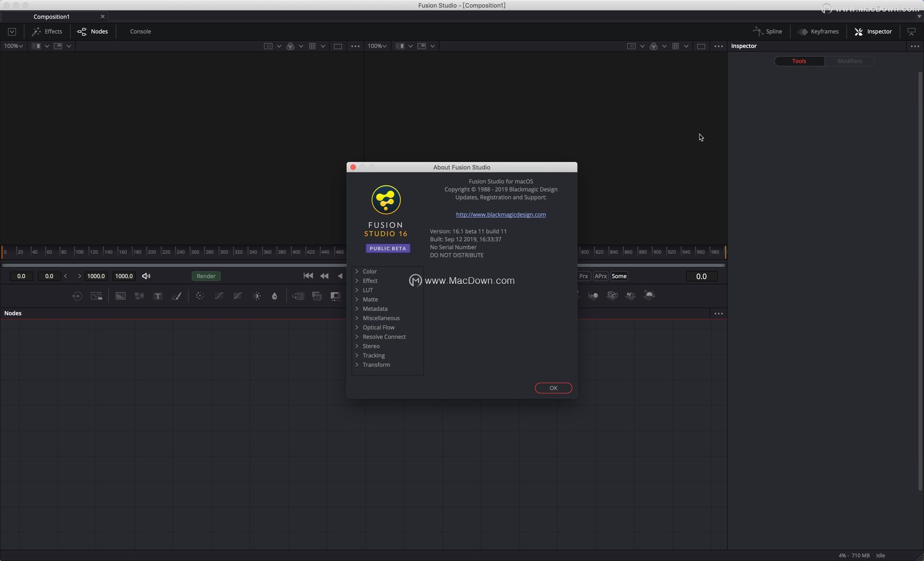Open the blackmagicdesign.com link

500,215
